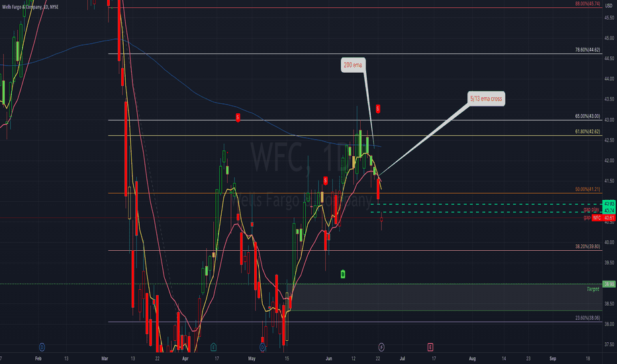This screenshot has width=617, height=364.
Task: Select the '200 ema' callout box
Action: click(x=353, y=65)
